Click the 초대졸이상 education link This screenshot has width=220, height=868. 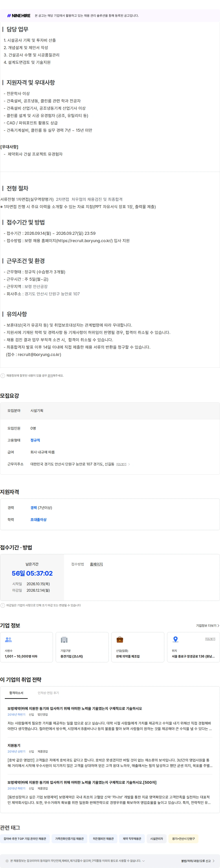pos(38,520)
